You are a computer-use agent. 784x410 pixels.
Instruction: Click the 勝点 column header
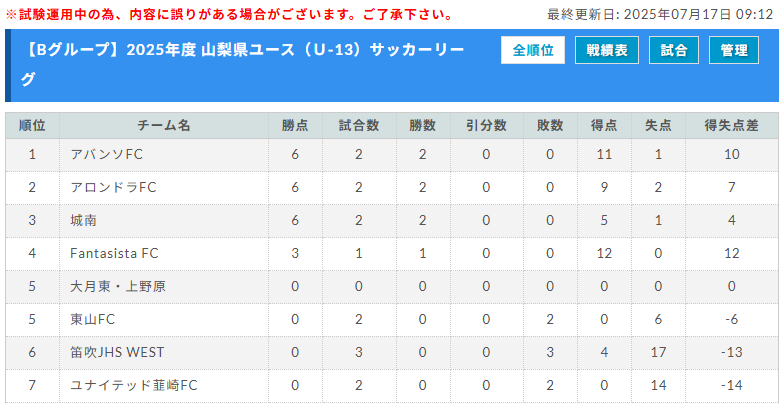[x=295, y=126]
